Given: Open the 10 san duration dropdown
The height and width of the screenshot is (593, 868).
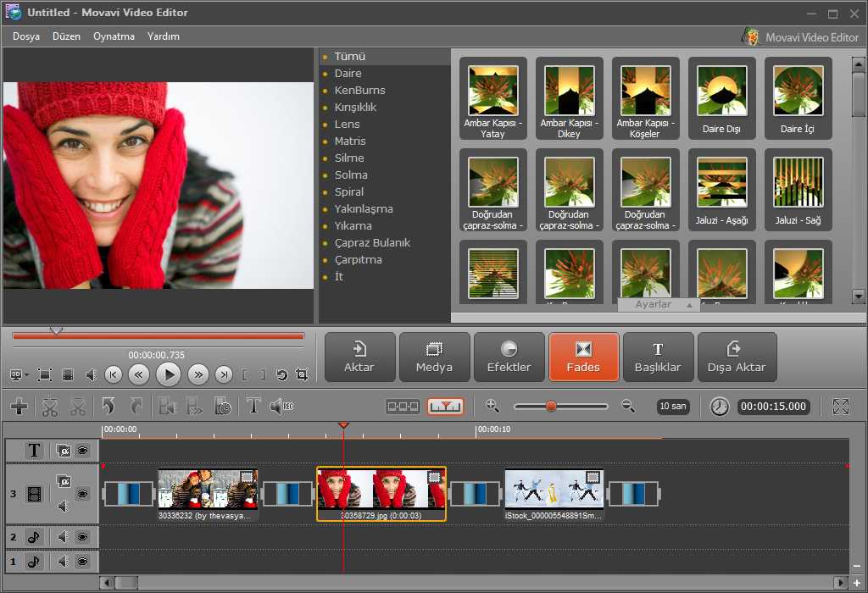Looking at the screenshot, I should (x=672, y=407).
